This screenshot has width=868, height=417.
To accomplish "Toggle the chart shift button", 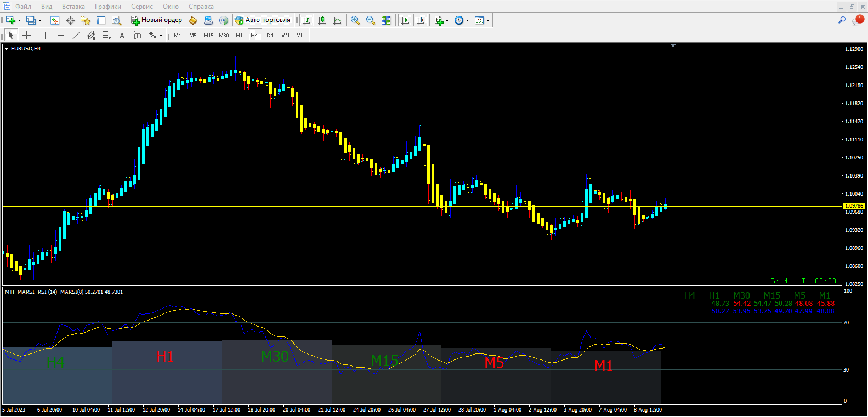I will point(421,20).
